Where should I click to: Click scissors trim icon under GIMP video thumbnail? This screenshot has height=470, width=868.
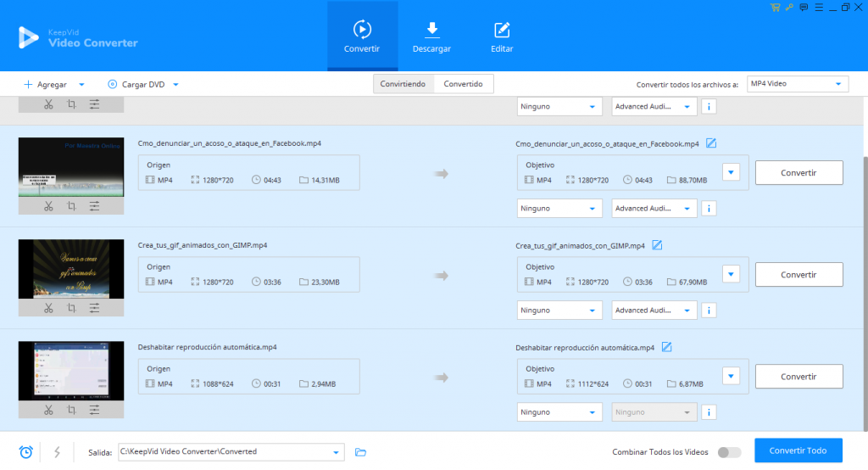48,308
